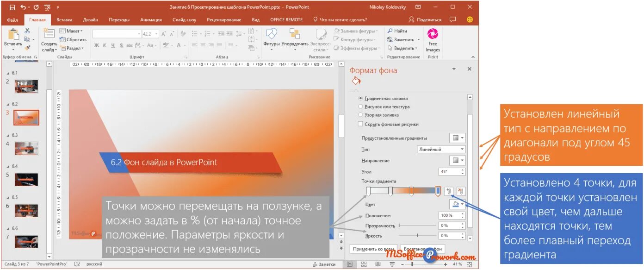Create a new slide icon
Viewport: 644px width, 270px height.
(49, 34)
